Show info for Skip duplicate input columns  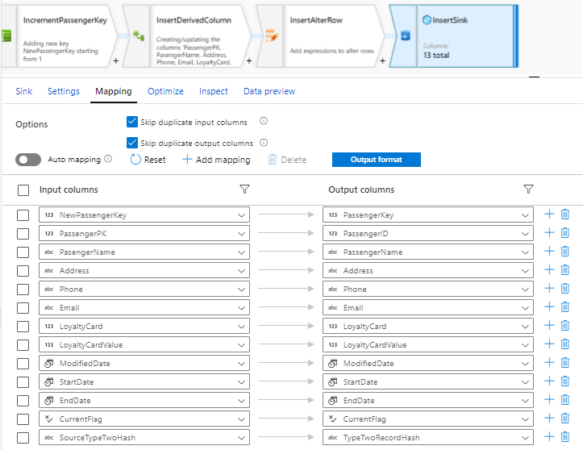pos(263,121)
